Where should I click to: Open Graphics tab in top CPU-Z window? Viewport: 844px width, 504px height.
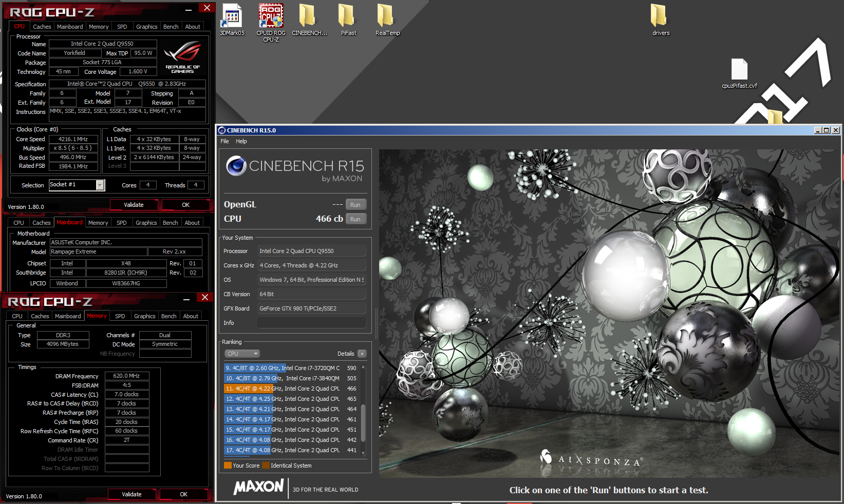click(x=146, y=27)
